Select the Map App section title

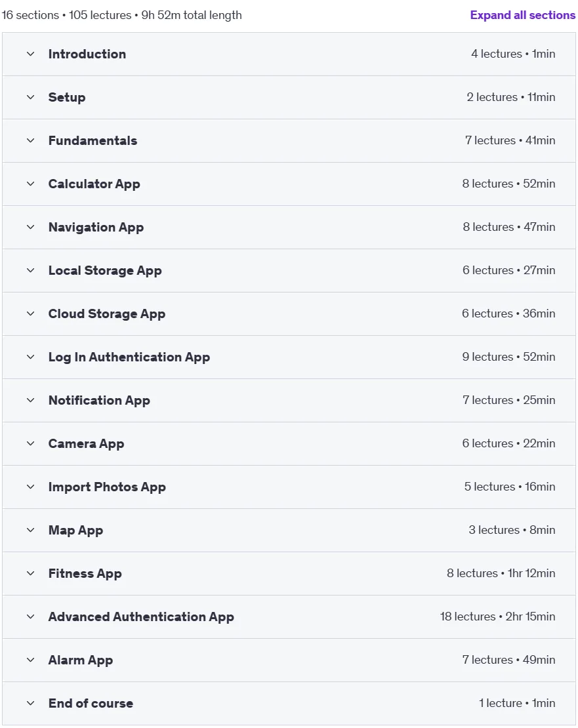(75, 530)
